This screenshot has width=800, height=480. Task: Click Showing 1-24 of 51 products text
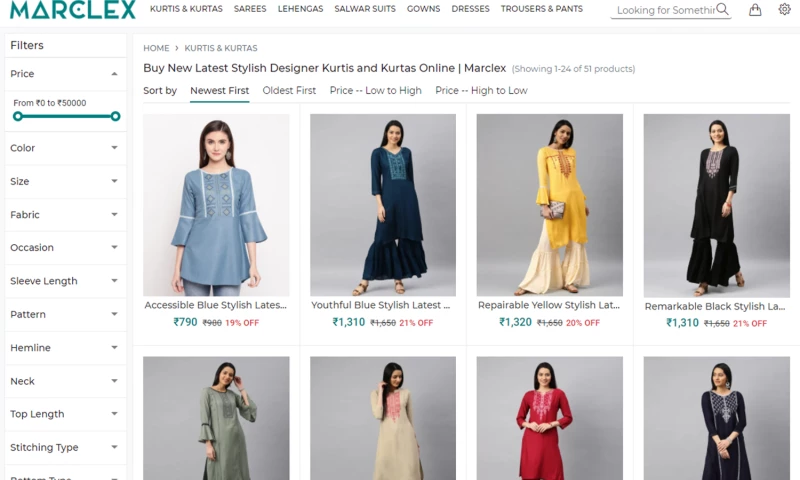coord(573,69)
